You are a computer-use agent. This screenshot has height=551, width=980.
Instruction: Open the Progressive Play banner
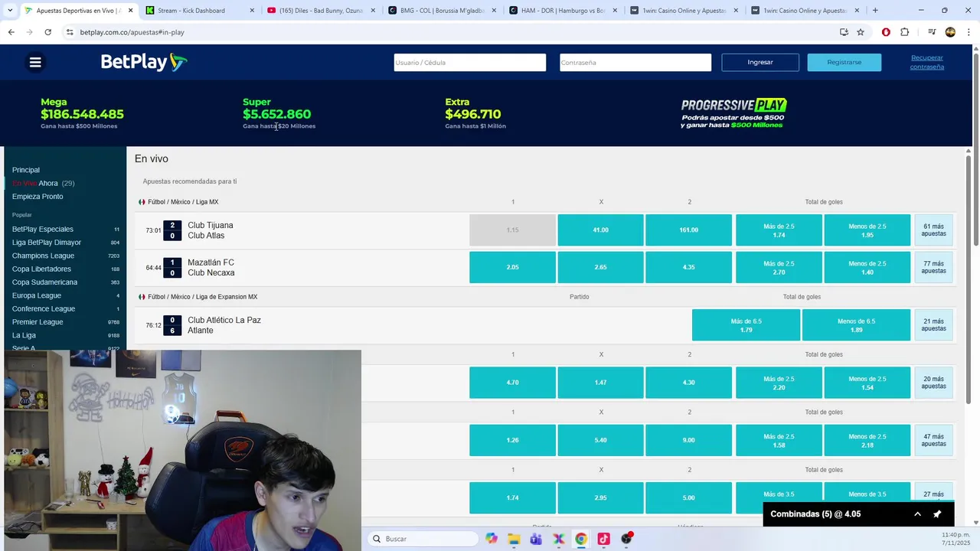[x=733, y=113]
